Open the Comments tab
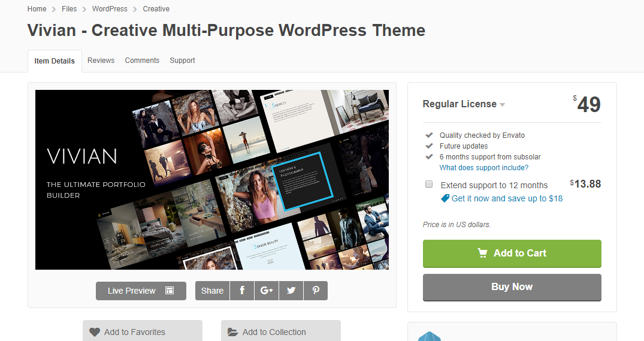 [142, 61]
